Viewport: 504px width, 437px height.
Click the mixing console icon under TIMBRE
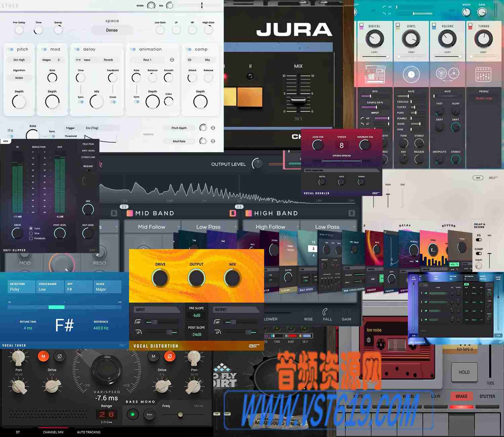483,74
